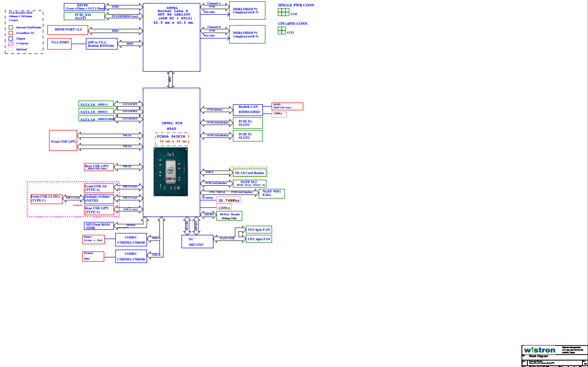This screenshot has width=588, height=367.
Task: Click the CODEC block beside Rear Line-Out
Action: [131, 239]
